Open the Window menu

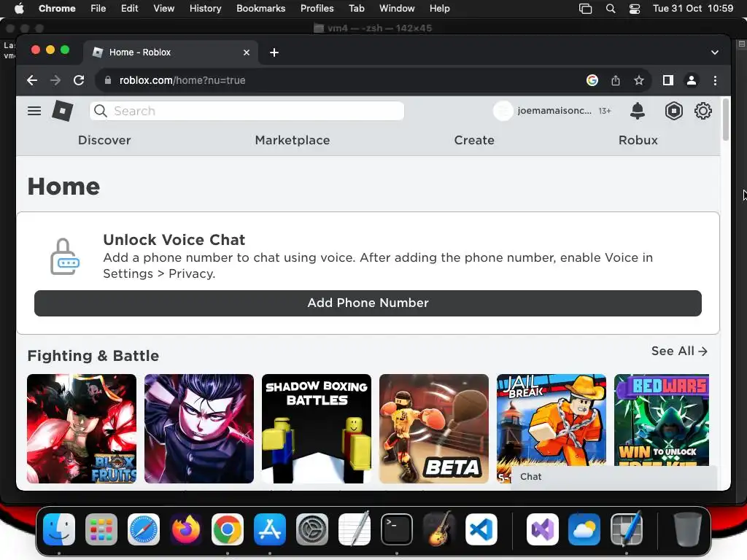[x=397, y=9]
